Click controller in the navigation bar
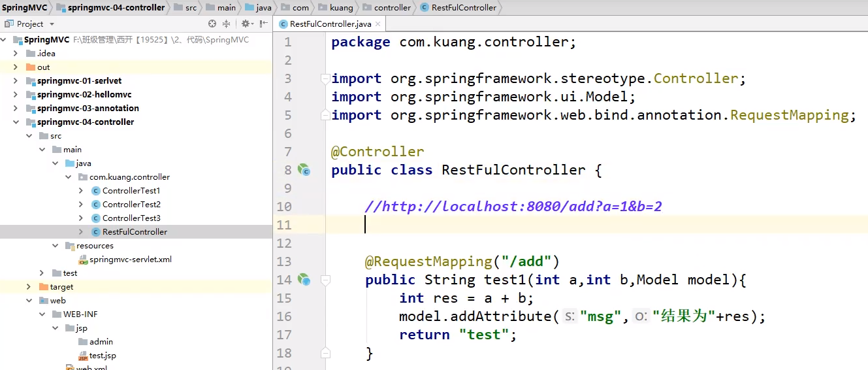The width and height of the screenshot is (868, 370). tap(393, 8)
